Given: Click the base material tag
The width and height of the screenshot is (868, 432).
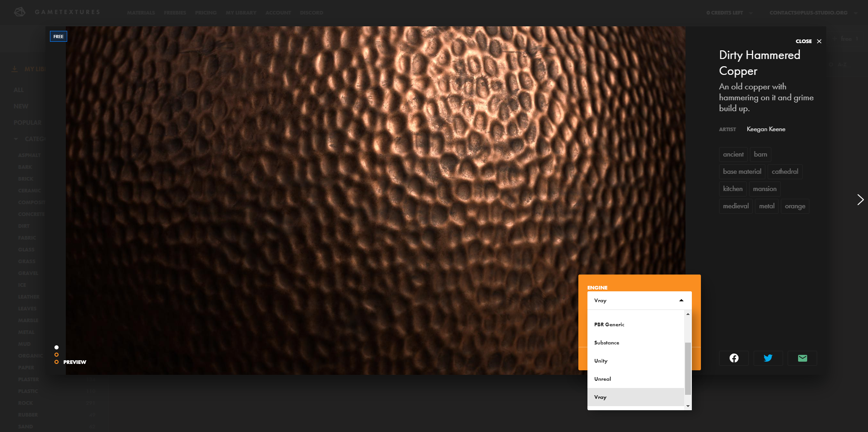Looking at the screenshot, I should tap(742, 172).
